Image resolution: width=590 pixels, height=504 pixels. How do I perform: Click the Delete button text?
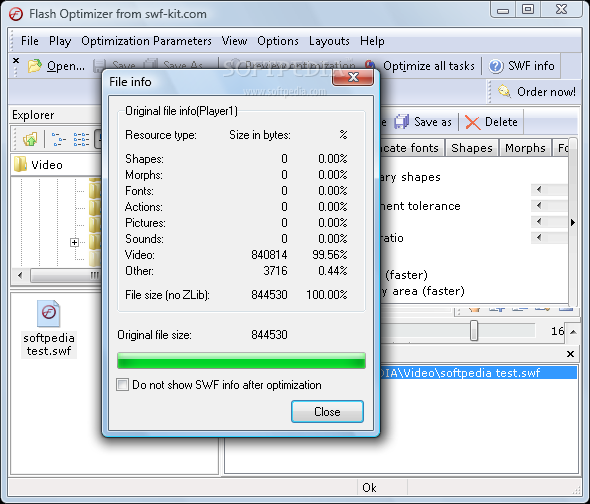(x=501, y=122)
